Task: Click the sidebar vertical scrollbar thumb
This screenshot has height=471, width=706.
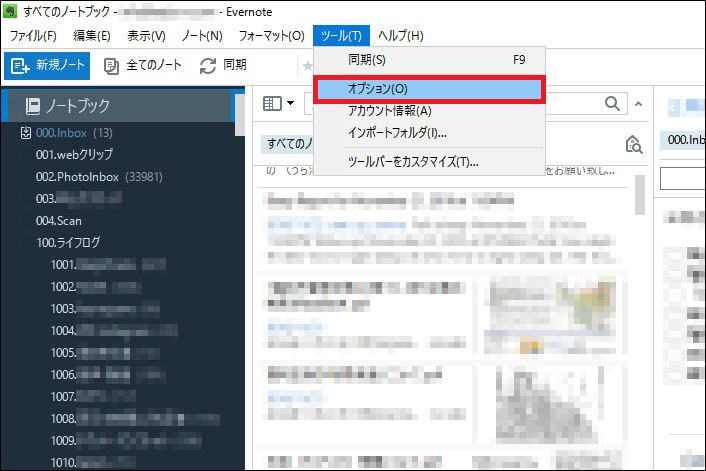Action: click(x=240, y=115)
